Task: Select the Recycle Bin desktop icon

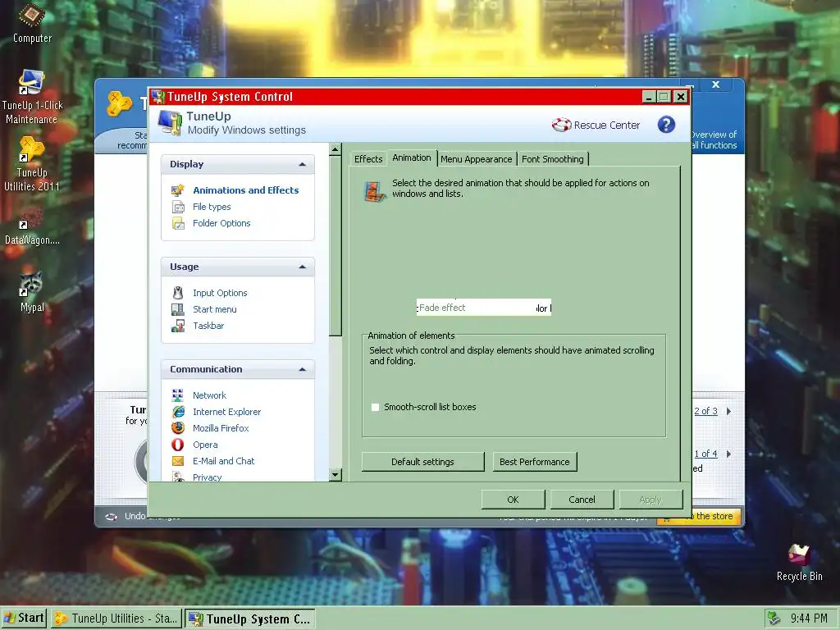Action: click(799, 555)
